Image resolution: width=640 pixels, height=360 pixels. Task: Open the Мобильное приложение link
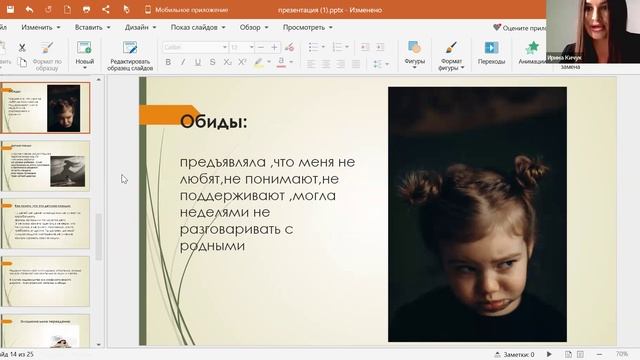[187, 10]
